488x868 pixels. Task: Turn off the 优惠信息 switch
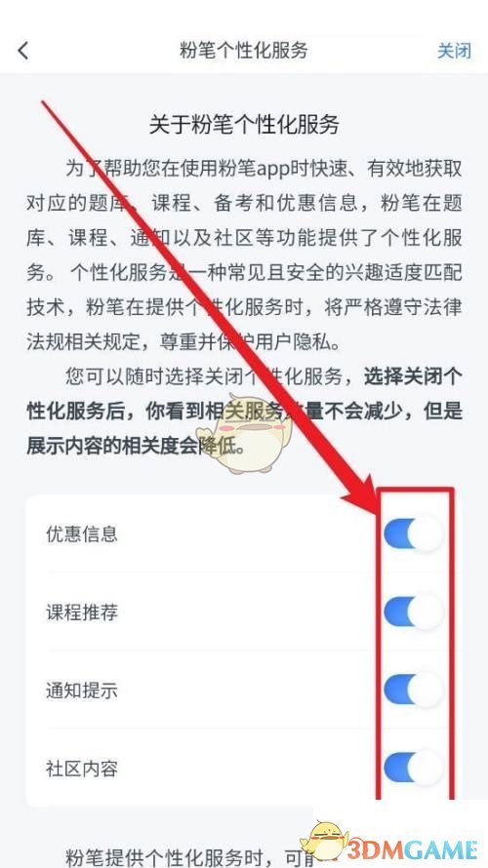tap(413, 533)
